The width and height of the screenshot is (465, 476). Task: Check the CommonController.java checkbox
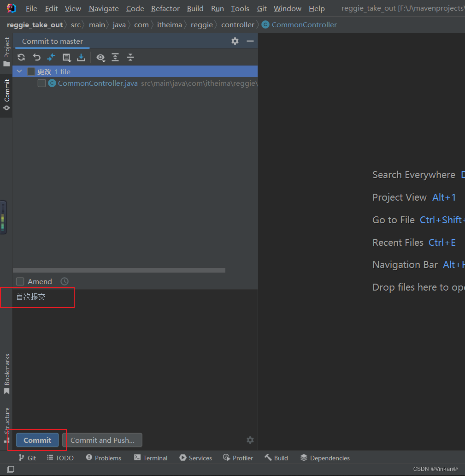coord(41,83)
